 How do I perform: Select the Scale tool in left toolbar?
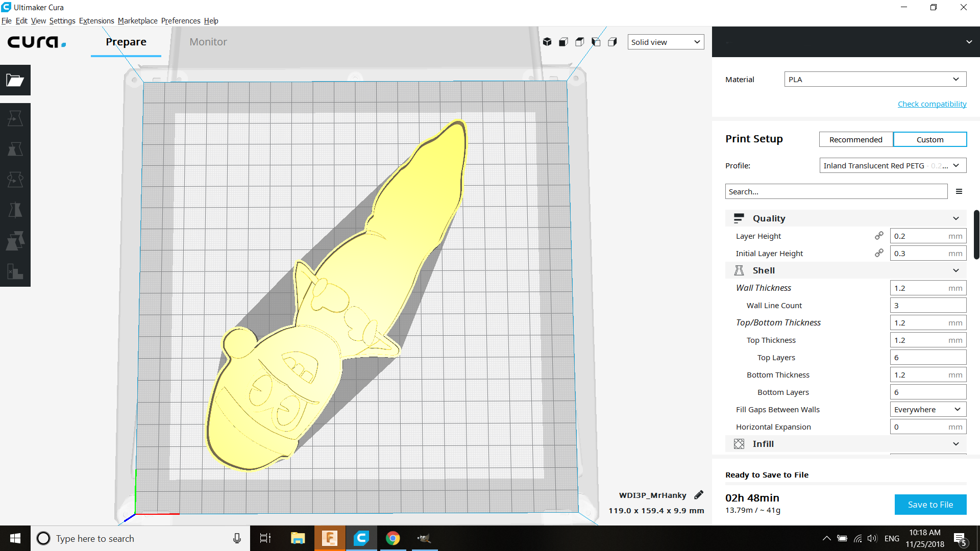click(15, 149)
